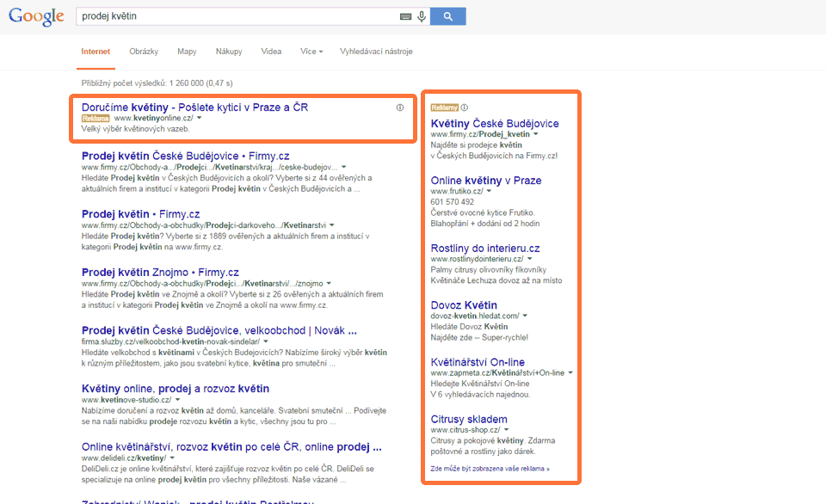Switch to the Internet tab

[x=96, y=52]
